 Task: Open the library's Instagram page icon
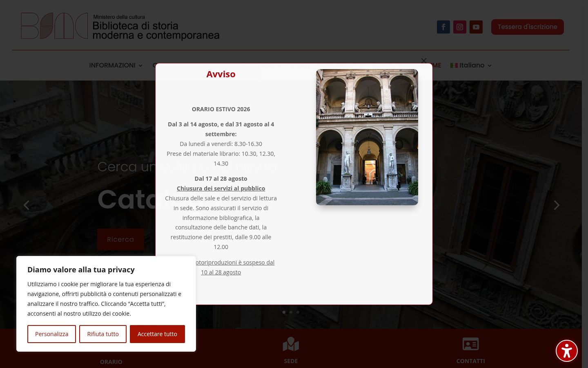tap(460, 27)
